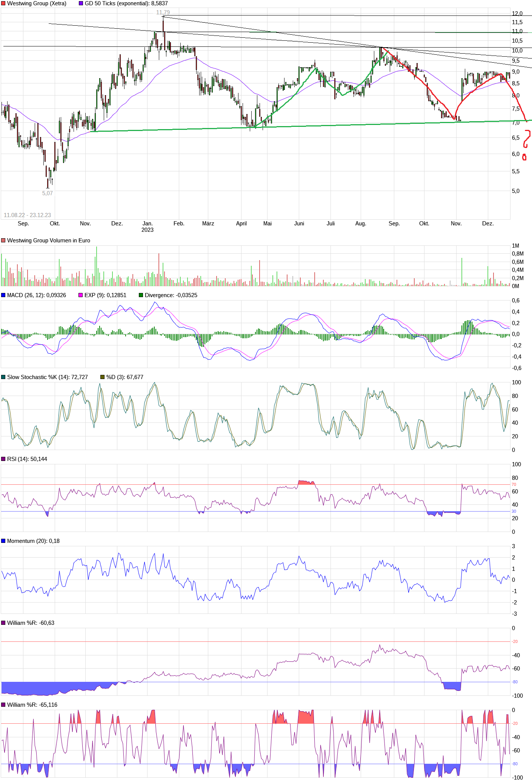
Task: Click the magenta EXP (9) legend swatch
Action: 80,295
